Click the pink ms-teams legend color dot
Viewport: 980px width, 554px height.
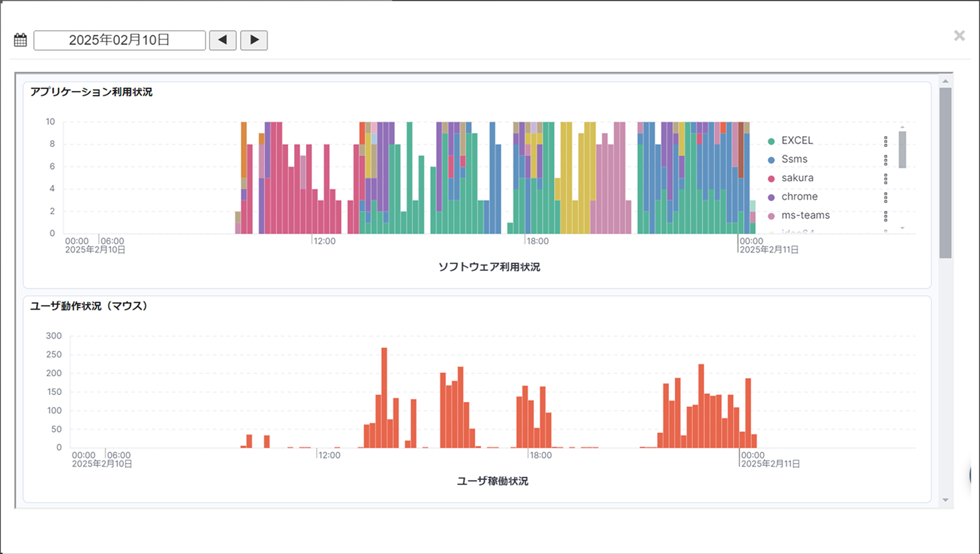pos(771,216)
